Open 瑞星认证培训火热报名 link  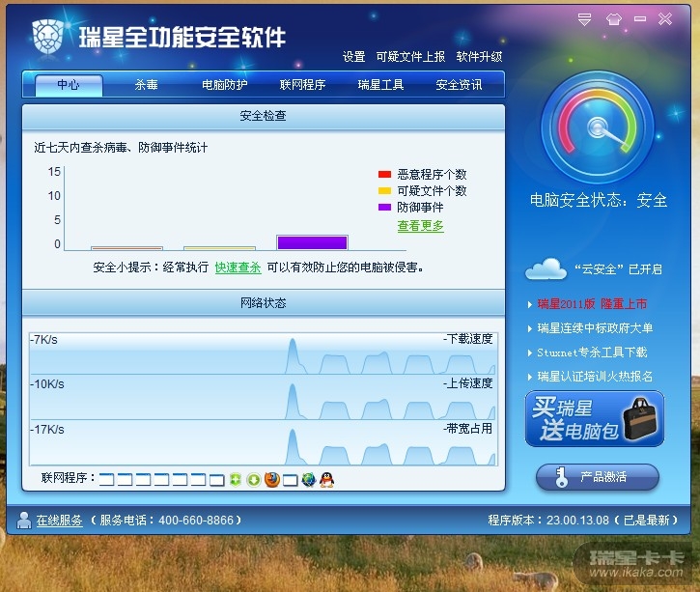point(595,377)
